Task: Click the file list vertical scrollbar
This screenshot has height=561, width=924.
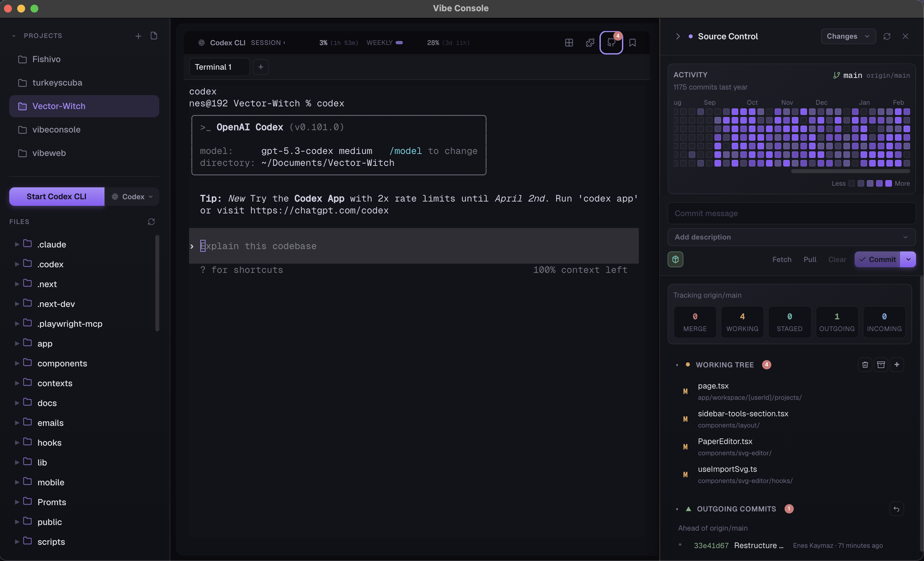Action: point(157,283)
